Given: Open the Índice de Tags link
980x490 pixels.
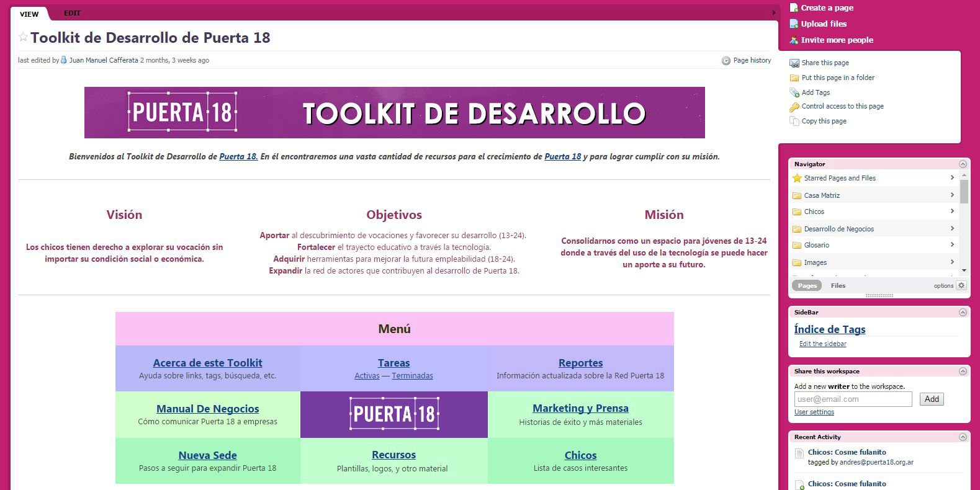Looking at the screenshot, I should point(830,329).
